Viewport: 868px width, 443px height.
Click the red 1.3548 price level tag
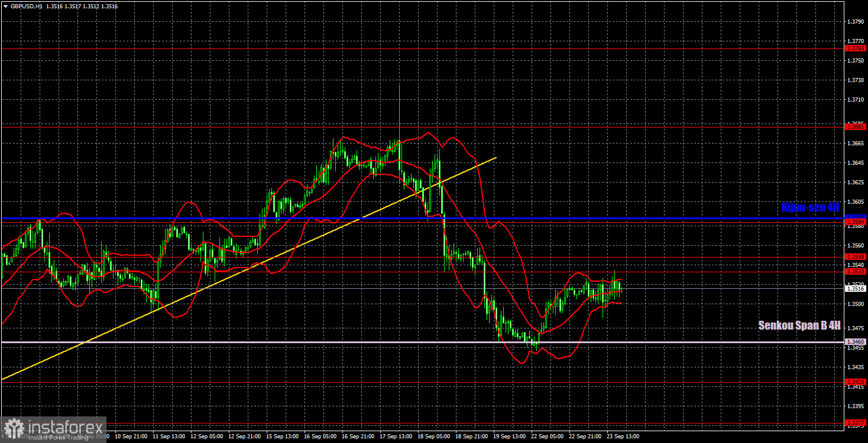tap(856, 256)
